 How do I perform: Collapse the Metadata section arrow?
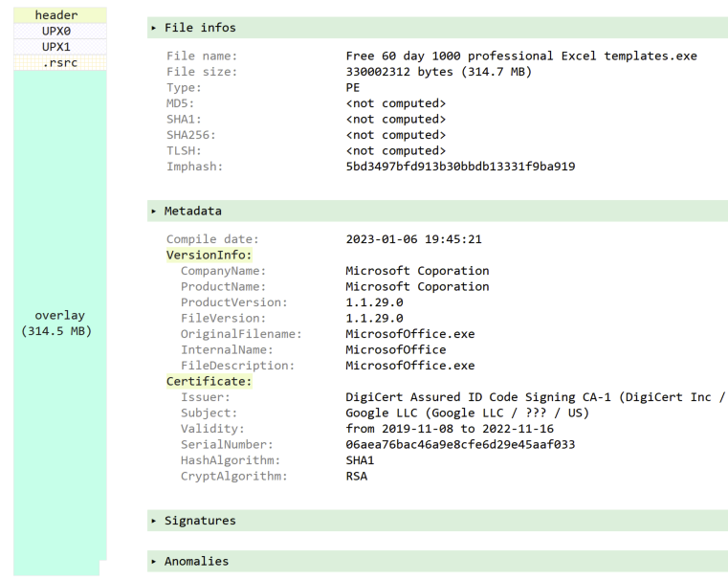point(154,212)
